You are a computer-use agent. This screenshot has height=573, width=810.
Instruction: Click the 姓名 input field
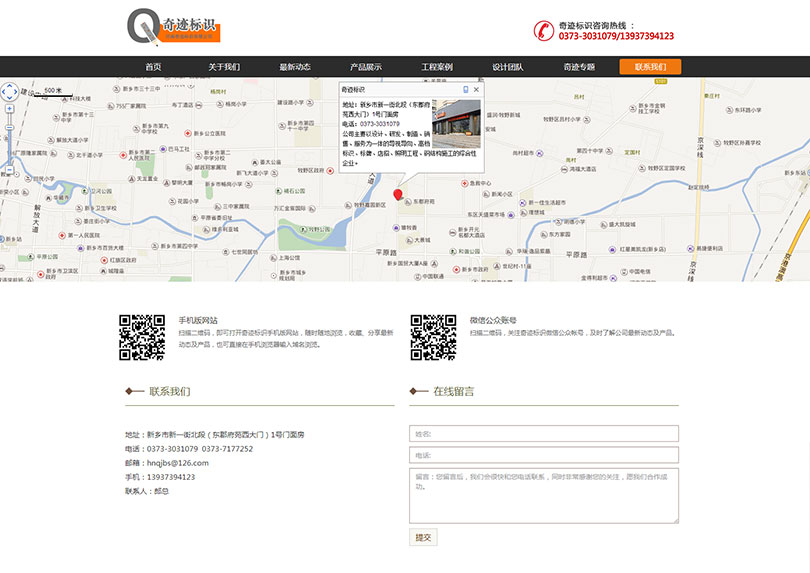(543, 434)
